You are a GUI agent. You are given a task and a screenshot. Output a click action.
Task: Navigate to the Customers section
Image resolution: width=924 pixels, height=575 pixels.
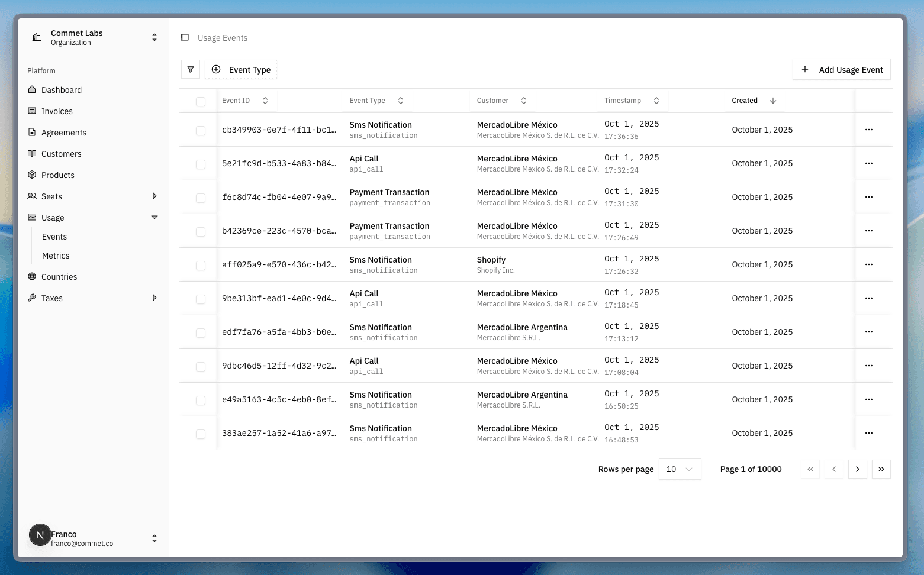(61, 154)
